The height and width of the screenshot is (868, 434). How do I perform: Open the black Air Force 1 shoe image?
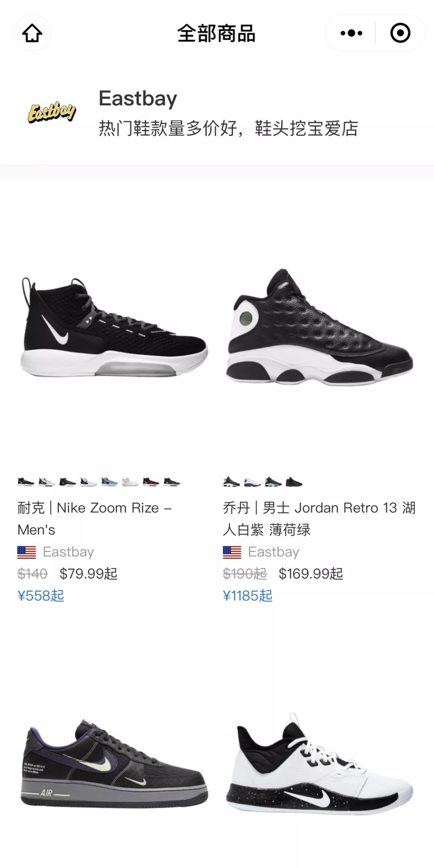pos(114,764)
